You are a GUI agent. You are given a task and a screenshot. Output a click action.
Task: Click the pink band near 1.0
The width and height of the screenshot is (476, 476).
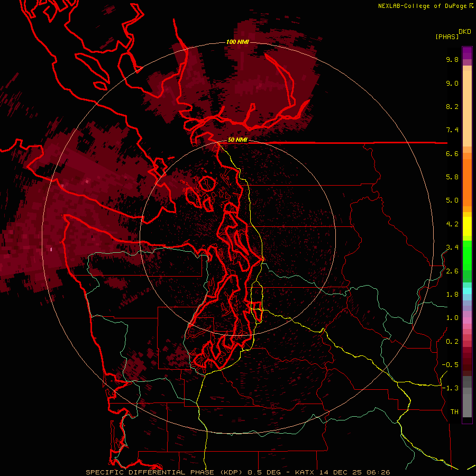pos(467,321)
